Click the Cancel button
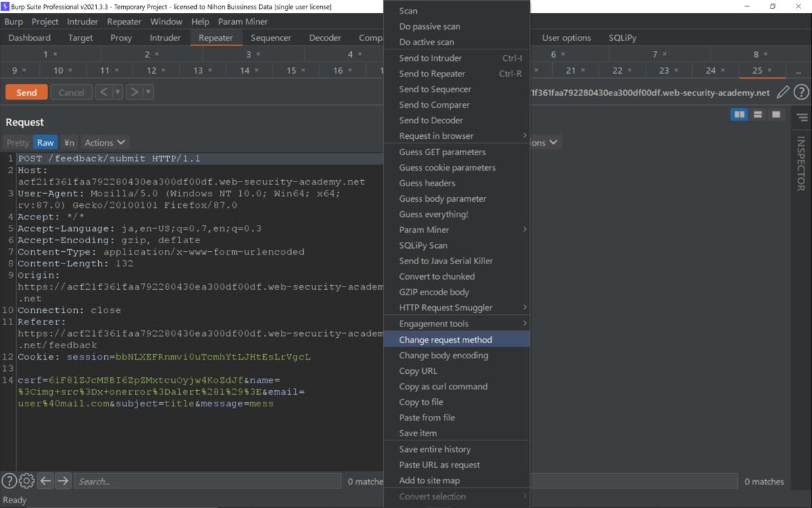Screen dimensions: 812x508 coord(71,92)
